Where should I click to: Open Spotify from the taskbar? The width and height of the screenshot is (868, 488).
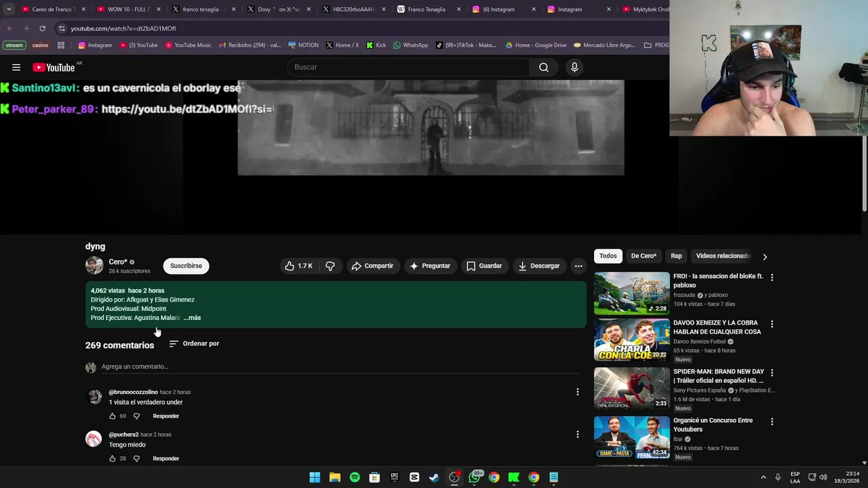(x=355, y=477)
